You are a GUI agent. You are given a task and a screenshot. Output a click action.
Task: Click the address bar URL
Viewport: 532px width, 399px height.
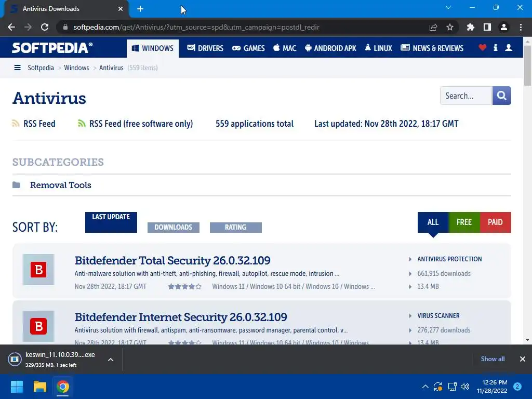click(196, 27)
